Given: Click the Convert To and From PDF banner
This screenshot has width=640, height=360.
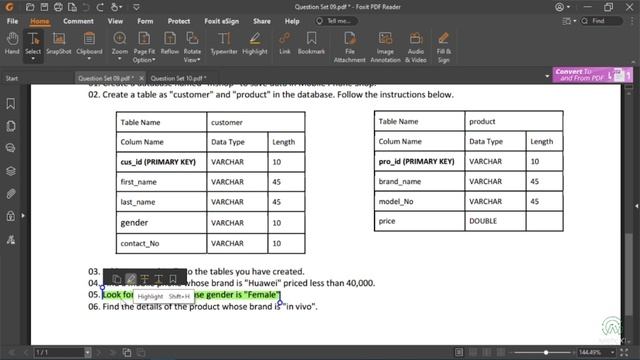Looking at the screenshot, I should [x=593, y=75].
